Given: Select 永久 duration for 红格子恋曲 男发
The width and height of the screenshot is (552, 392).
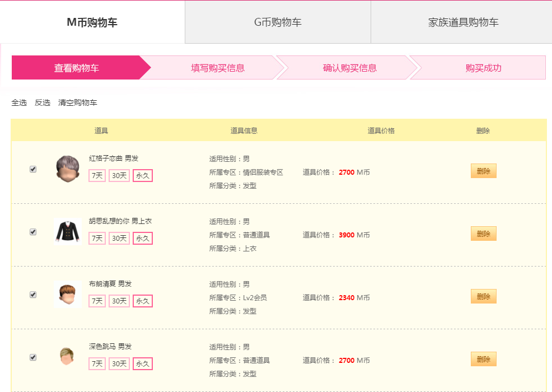Looking at the screenshot, I should click(x=143, y=175).
